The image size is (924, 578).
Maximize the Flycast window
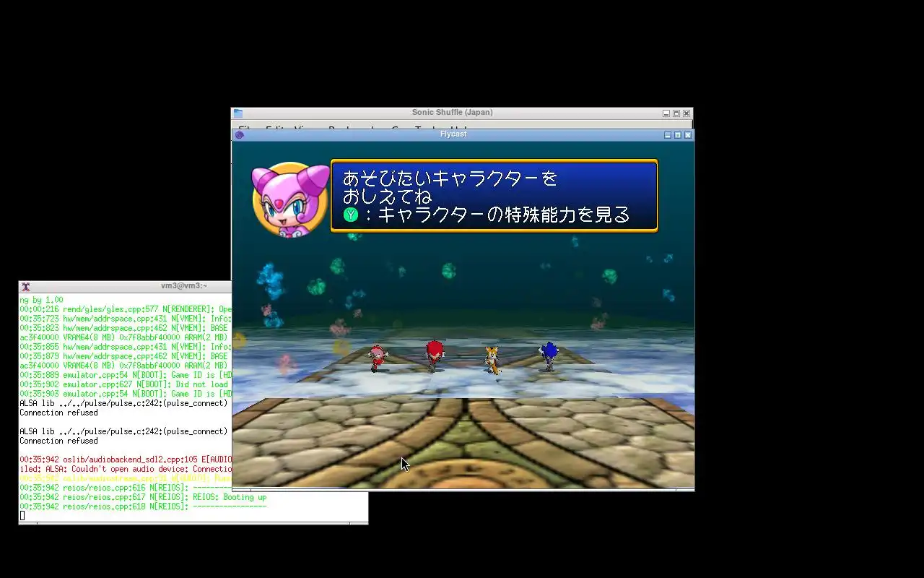(678, 135)
